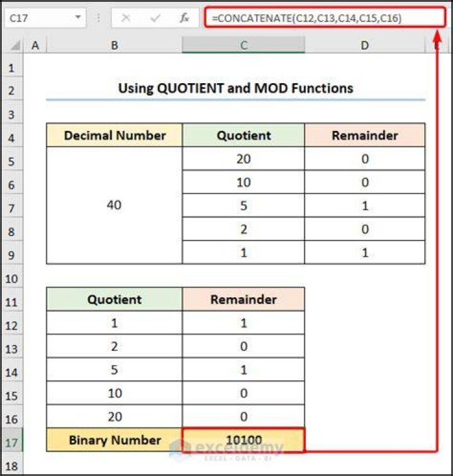This screenshot has height=476, width=453.
Task: Click the title 'Using QUOTIENT and MOD Functions'
Action: (x=235, y=88)
